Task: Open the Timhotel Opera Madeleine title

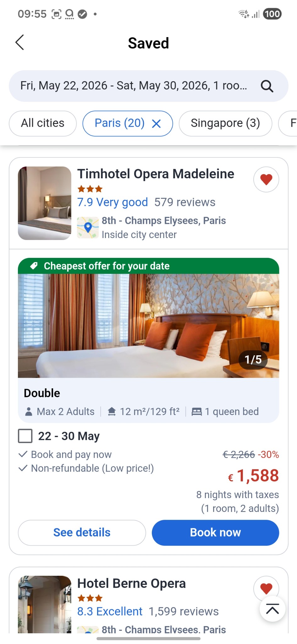Action: click(156, 174)
